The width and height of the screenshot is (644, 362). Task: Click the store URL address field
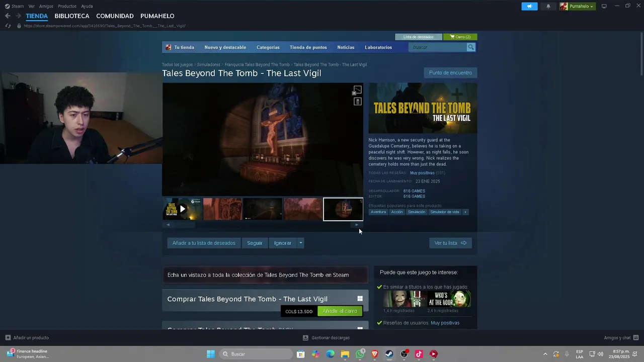click(x=105, y=26)
